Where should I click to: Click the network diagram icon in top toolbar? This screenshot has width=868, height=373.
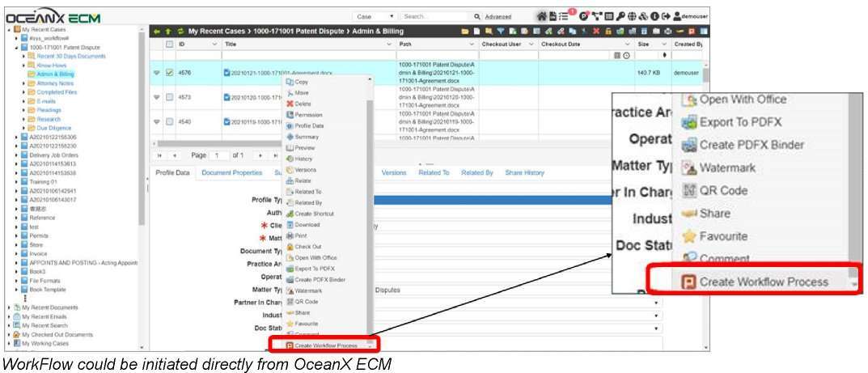(597, 17)
